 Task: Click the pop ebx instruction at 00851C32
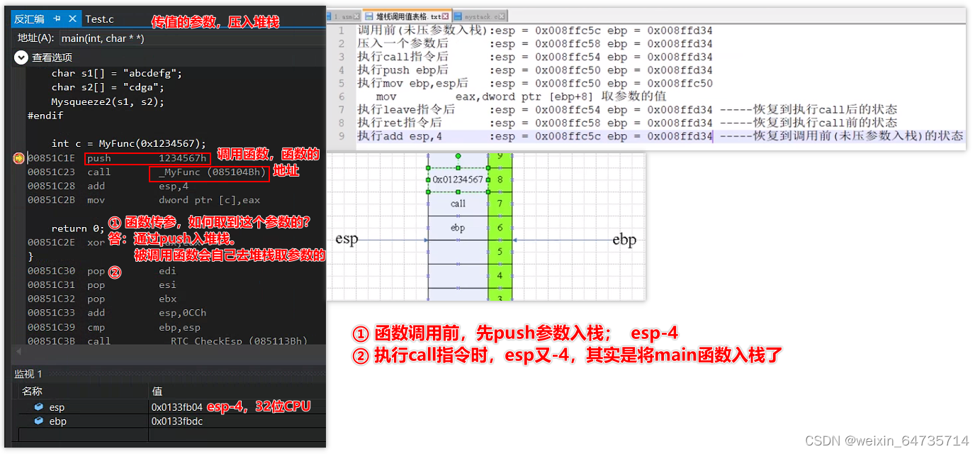pos(132,299)
